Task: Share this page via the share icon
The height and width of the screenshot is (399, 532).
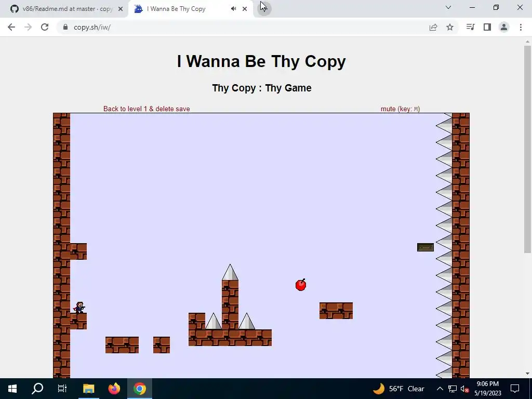Action: (433, 27)
